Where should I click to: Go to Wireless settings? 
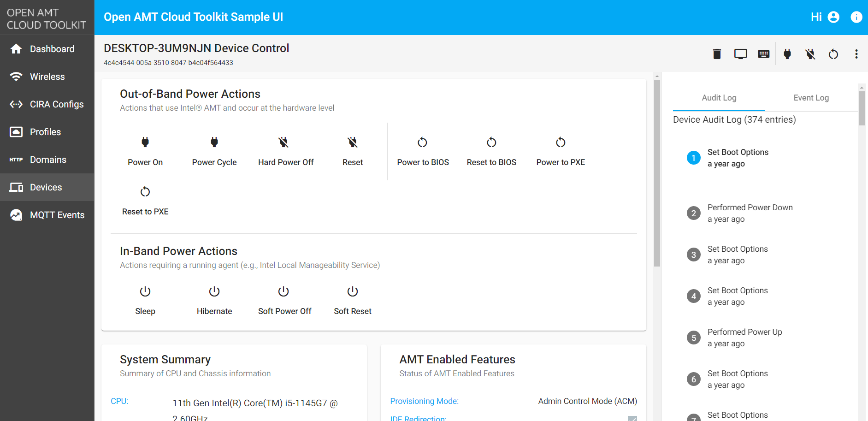coord(47,77)
